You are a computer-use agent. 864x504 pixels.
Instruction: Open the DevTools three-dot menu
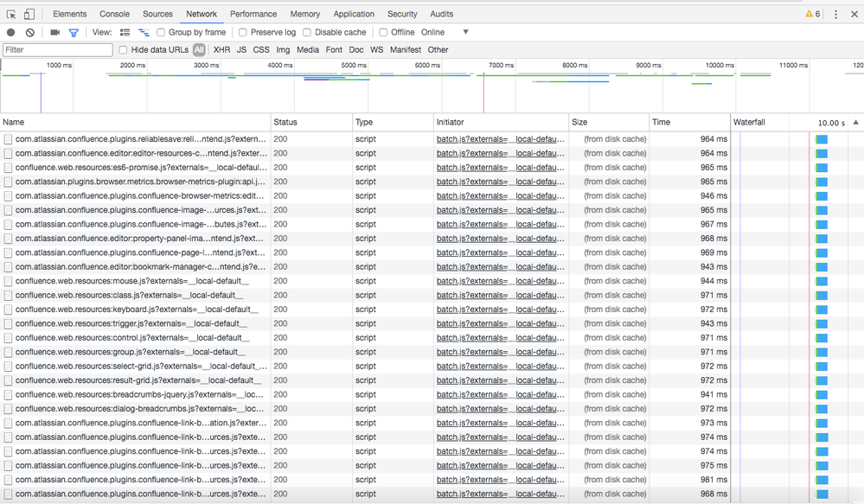click(835, 15)
